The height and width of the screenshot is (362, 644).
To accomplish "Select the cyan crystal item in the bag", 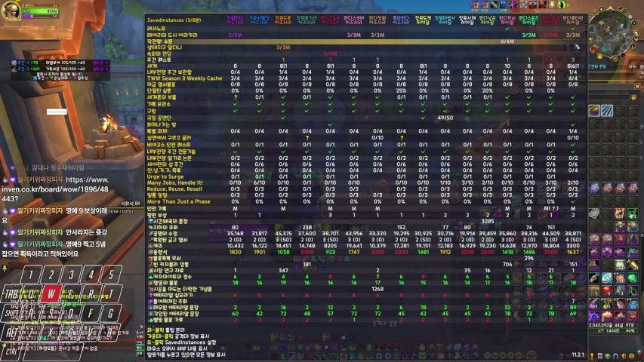I will (607, 278).
